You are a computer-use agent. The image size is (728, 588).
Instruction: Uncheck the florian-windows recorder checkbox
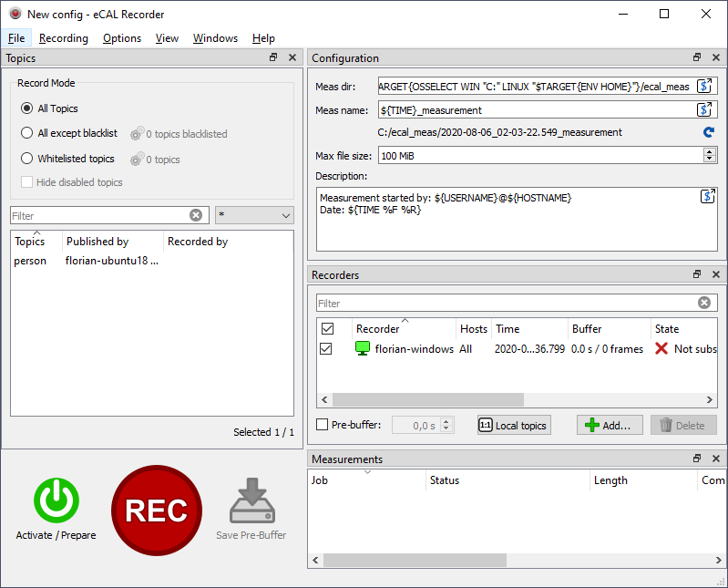click(x=326, y=348)
